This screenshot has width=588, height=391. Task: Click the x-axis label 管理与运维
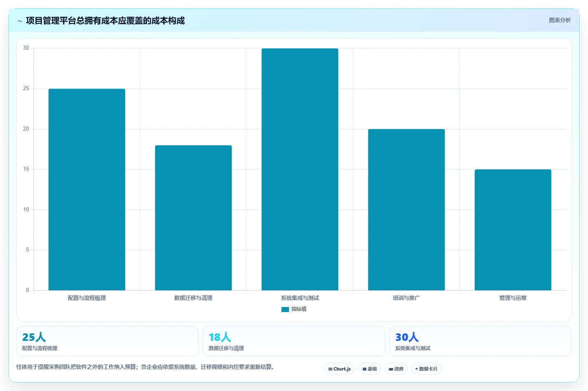coord(513,298)
